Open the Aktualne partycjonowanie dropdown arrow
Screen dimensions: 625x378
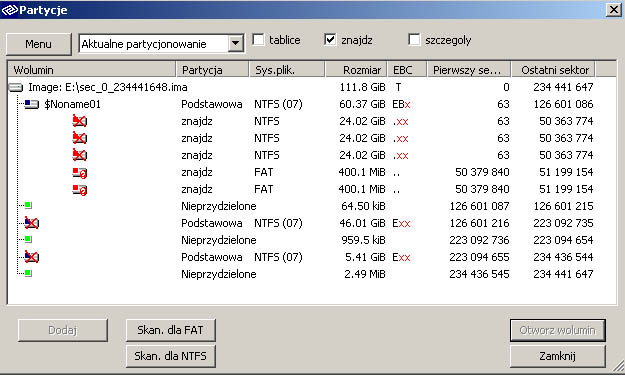tap(236, 43)
